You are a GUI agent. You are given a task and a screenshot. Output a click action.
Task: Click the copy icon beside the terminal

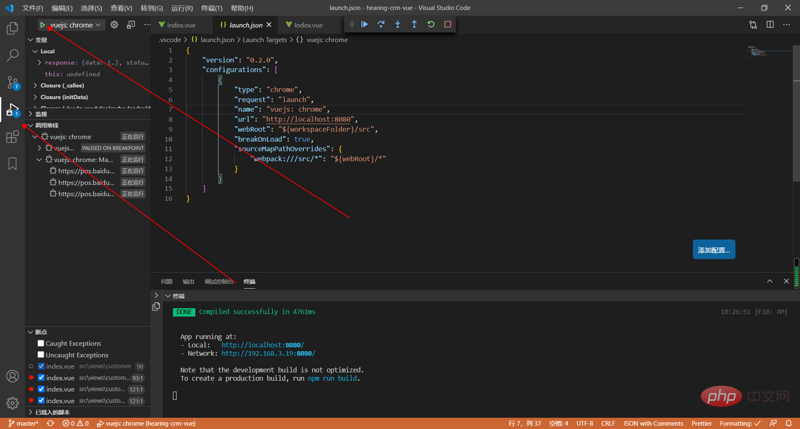(156, 307)
